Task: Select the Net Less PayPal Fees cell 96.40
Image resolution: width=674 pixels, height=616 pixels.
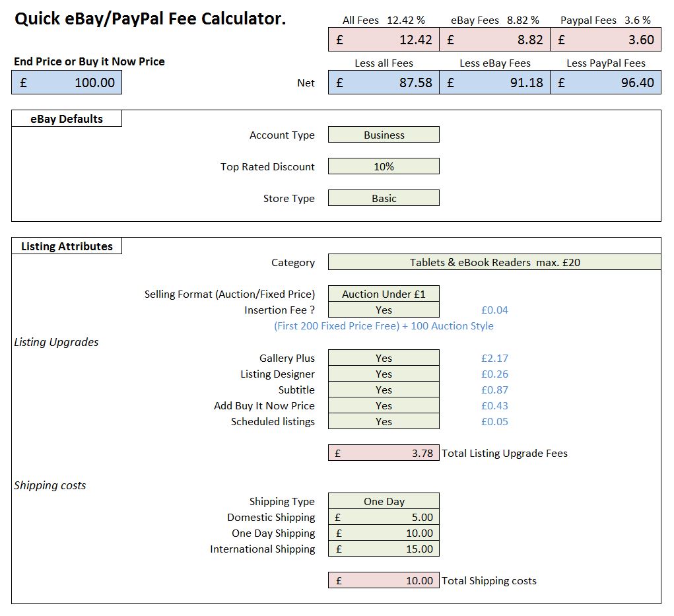Action: (605, 83)
